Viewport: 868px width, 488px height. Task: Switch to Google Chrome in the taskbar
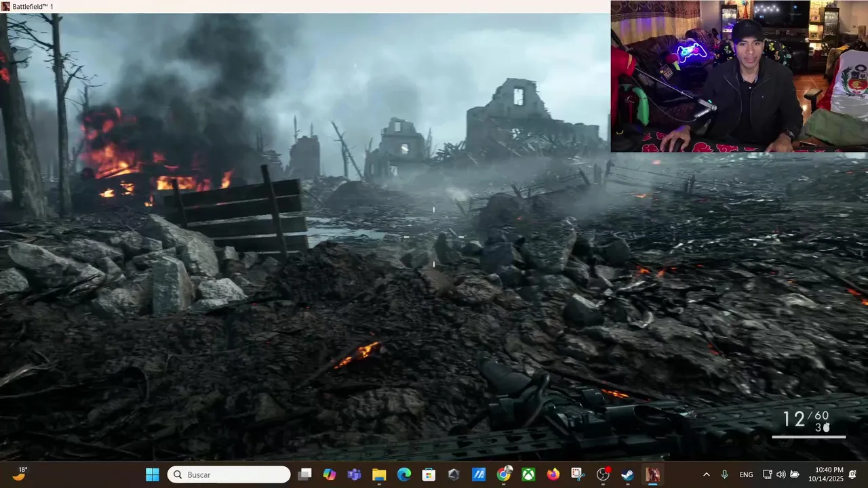(503, 474)
